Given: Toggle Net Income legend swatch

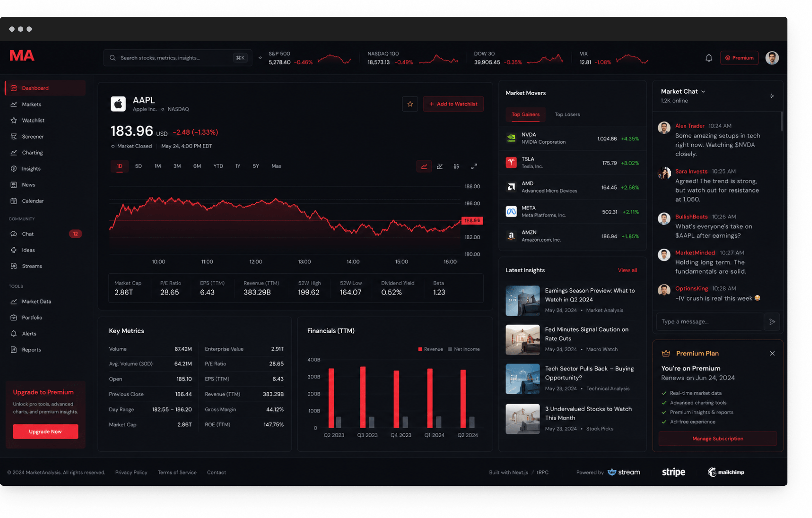Looking at the screenshot, I should click(450, 349).
